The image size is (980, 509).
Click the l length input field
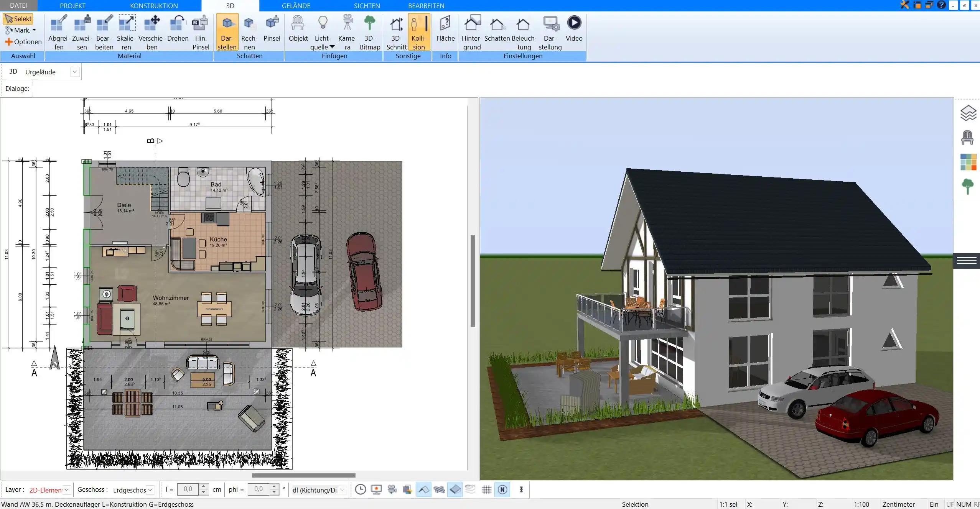click(x=188, y=489)
